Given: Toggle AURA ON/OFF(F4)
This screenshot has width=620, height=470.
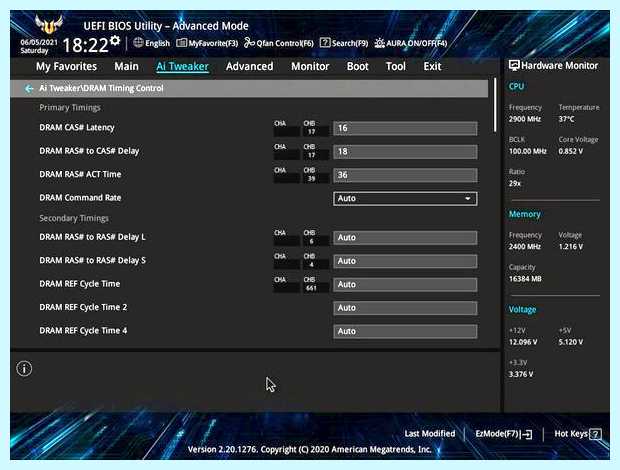Looking at the screenshot, I should [411, 43].
